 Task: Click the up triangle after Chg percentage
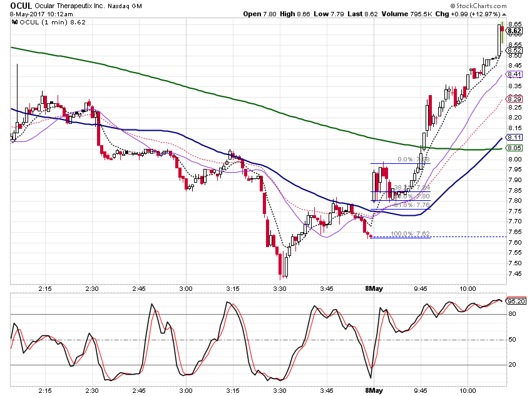pos(504,14)
